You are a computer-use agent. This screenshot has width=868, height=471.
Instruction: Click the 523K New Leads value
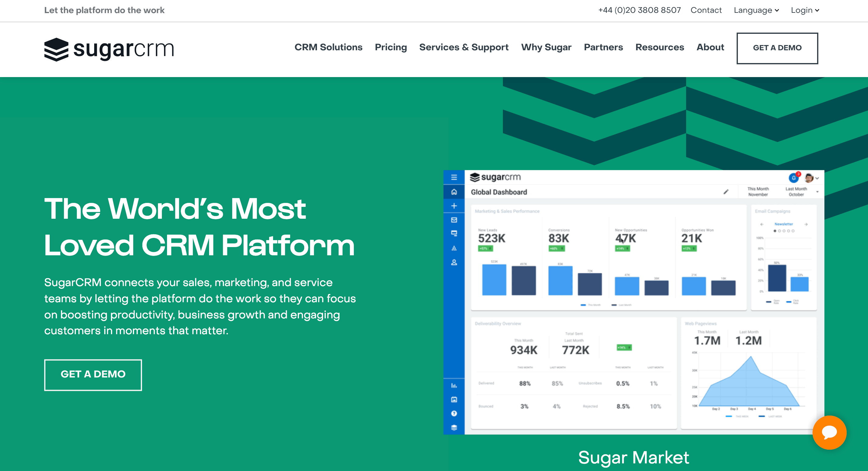491,238
